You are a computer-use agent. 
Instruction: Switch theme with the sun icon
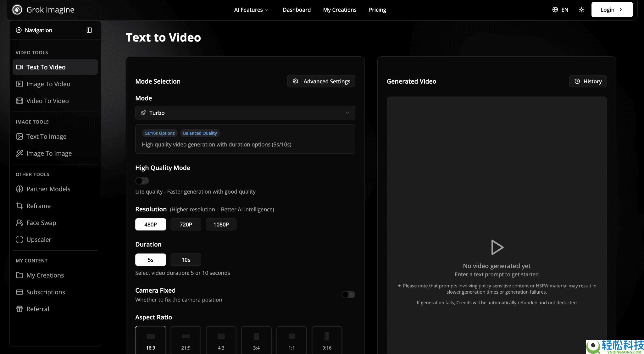coord(581,10)
